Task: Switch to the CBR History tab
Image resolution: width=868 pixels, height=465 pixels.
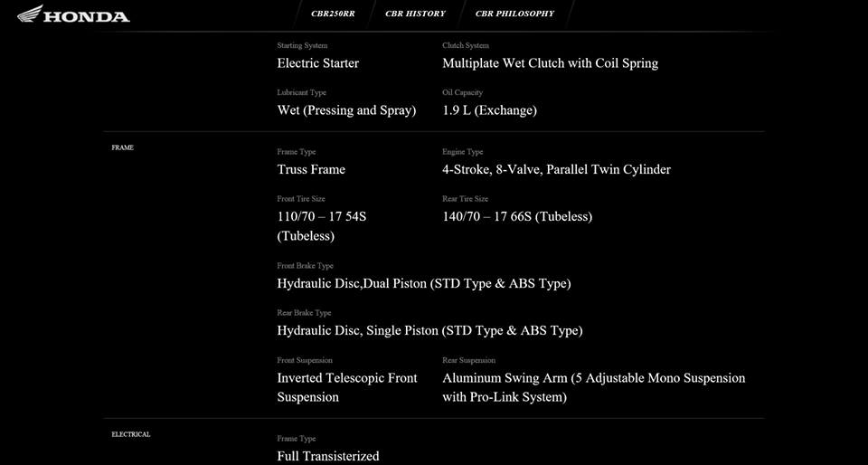Action: coord(415,14)
